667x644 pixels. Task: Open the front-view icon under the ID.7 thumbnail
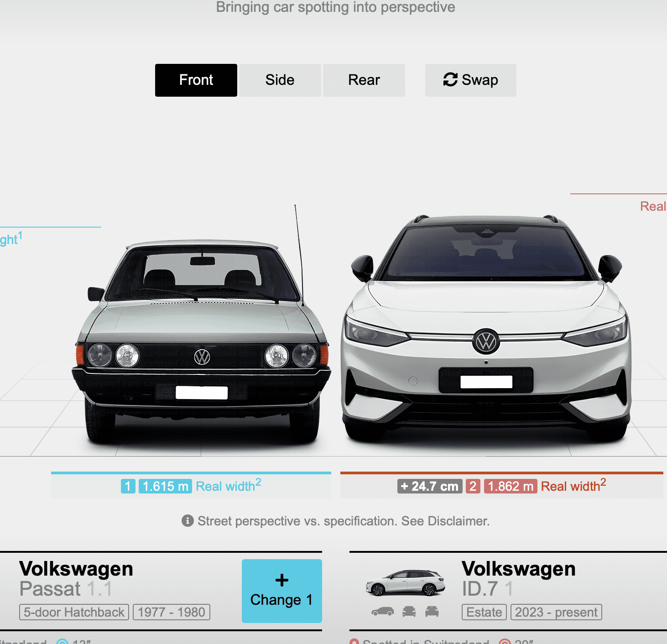409,612
